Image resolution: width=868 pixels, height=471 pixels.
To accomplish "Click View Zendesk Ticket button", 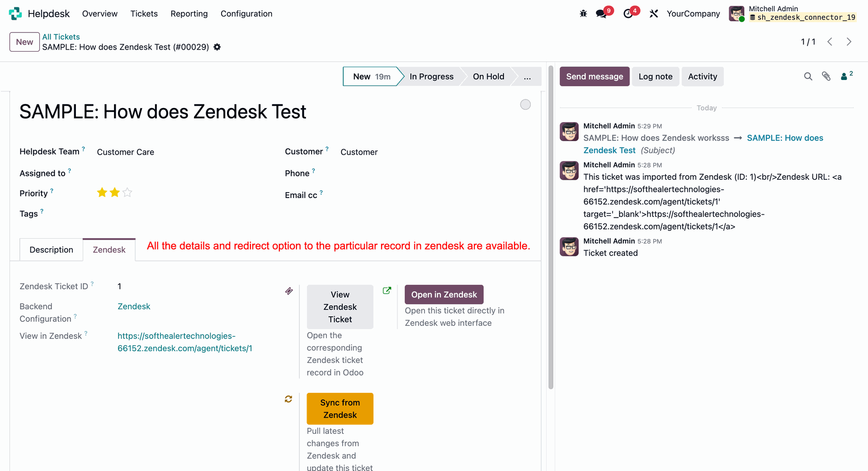I will tap(340, 307).
